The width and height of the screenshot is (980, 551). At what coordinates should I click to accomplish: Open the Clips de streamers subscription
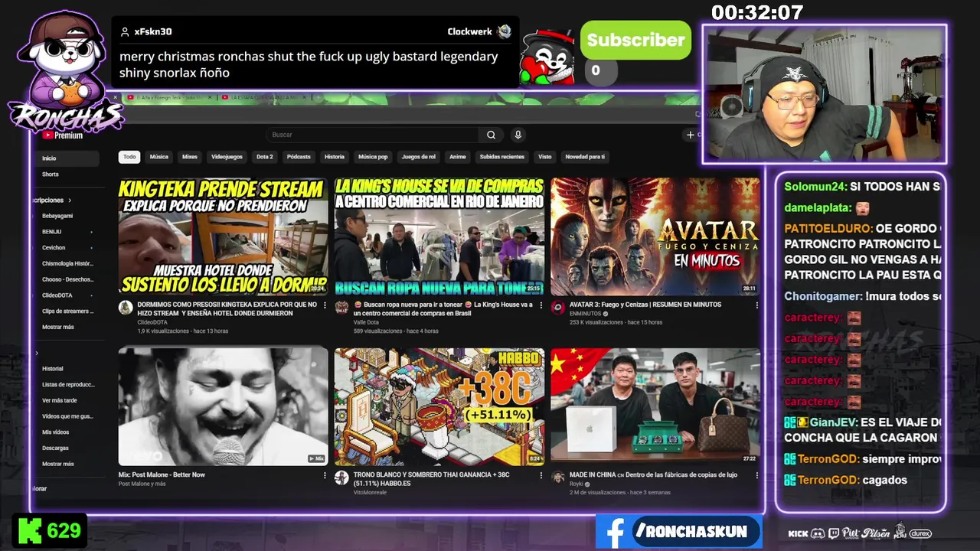[67, 311]
